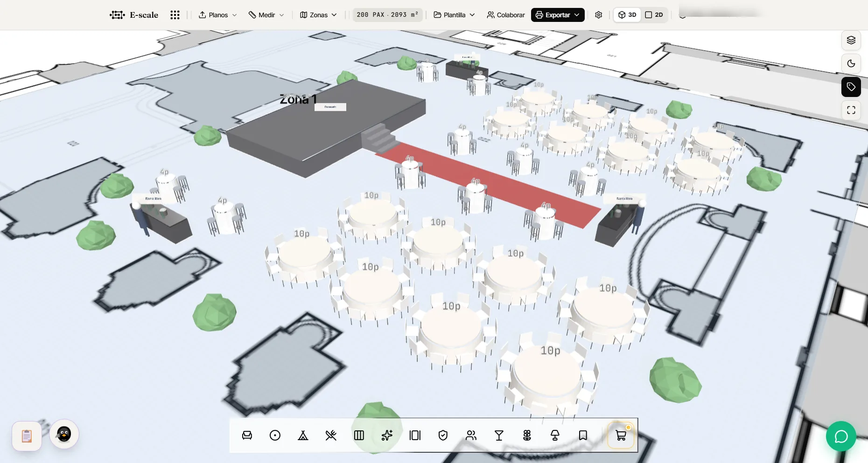The width and height of the screenshot is (868, 463).
Task: Expand the Zonas dropdown
Action: tap(318, 15)
